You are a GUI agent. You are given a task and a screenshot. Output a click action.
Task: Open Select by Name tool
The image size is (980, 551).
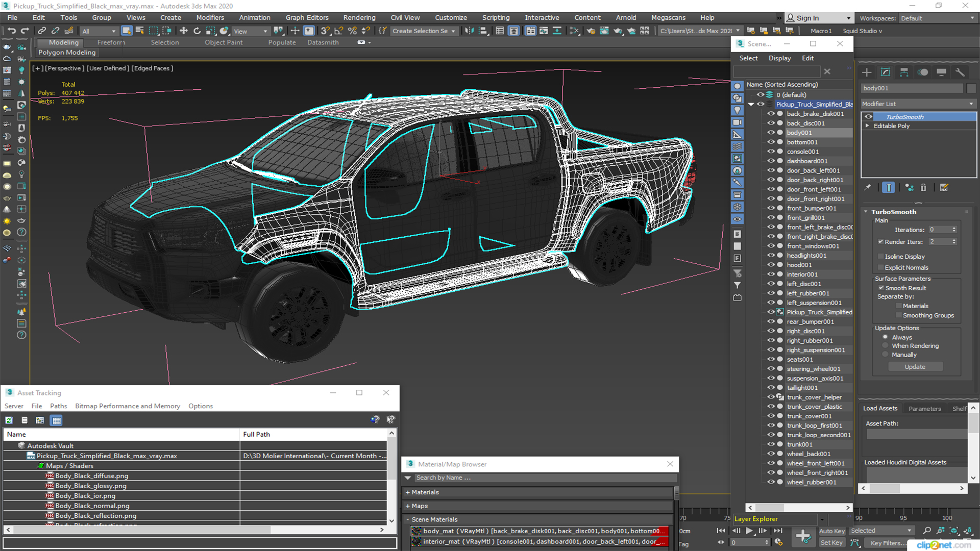(140, 31)
